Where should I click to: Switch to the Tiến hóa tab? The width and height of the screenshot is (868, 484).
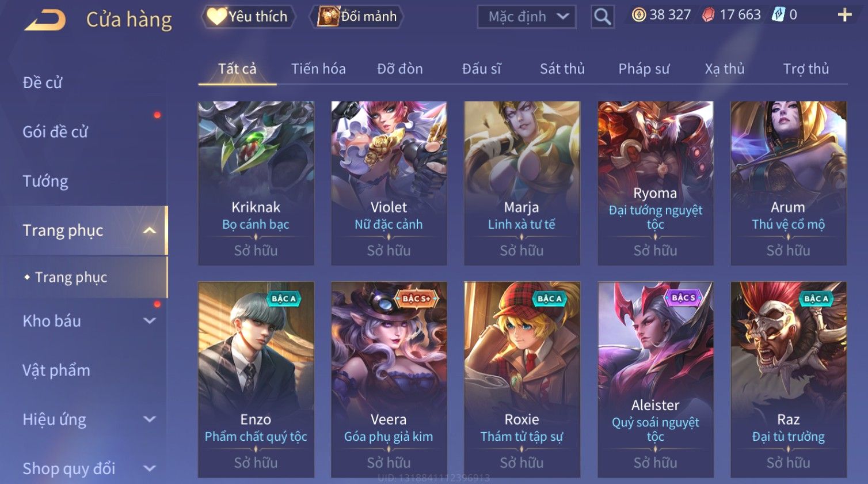318,69
